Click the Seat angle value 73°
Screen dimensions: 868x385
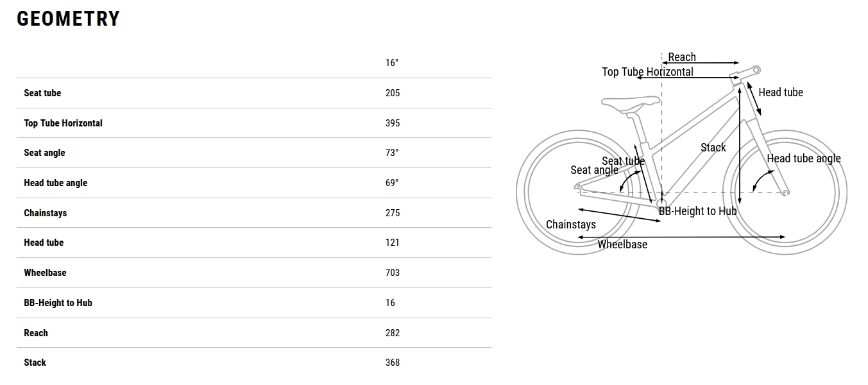(x=392, y=153)
